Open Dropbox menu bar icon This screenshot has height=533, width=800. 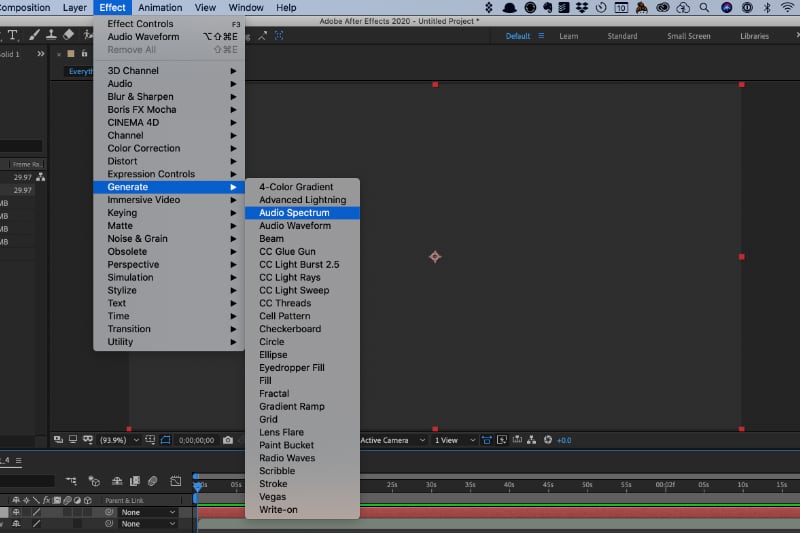(582, 8)
